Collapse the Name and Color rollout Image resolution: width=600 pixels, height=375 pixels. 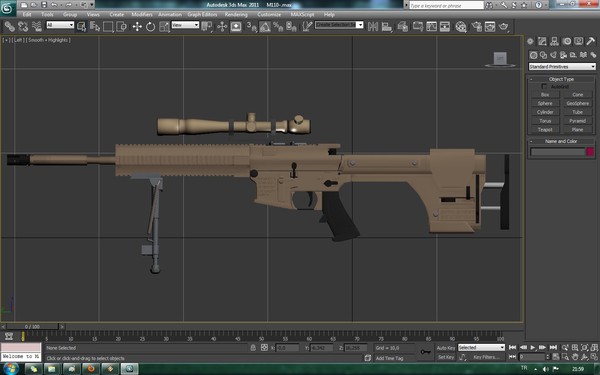(561, 141)
